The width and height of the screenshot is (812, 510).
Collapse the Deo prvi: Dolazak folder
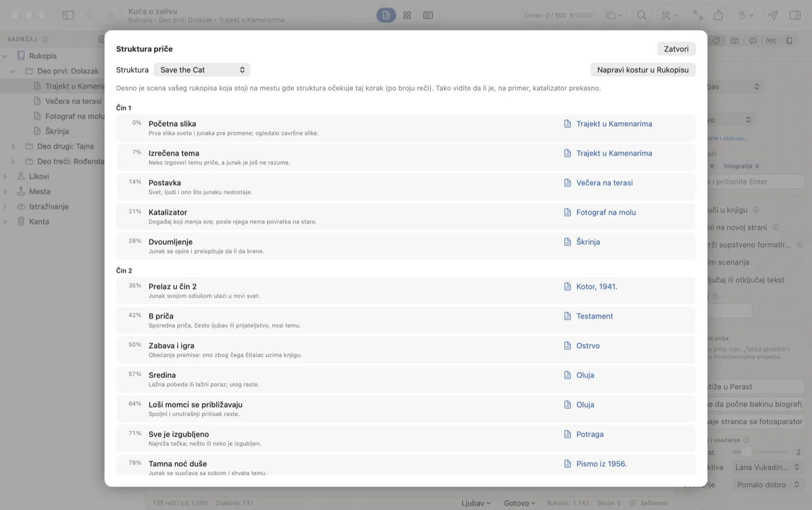[13, 71]
